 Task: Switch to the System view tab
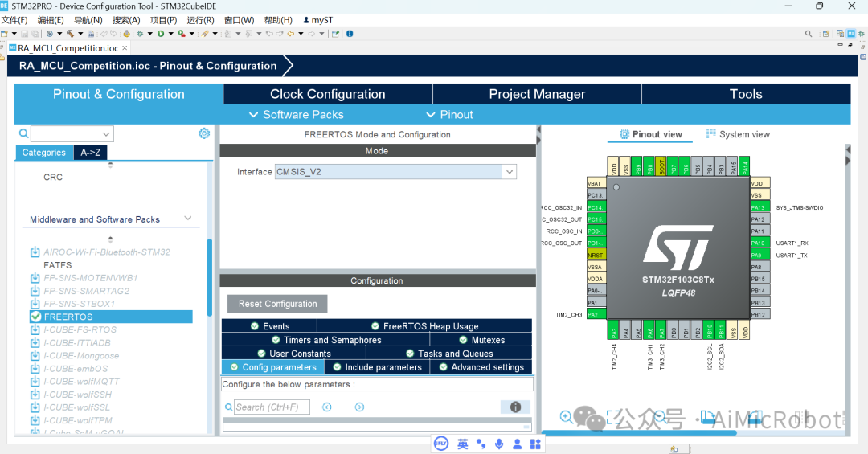pyautogui.click(x=738, y=134)
